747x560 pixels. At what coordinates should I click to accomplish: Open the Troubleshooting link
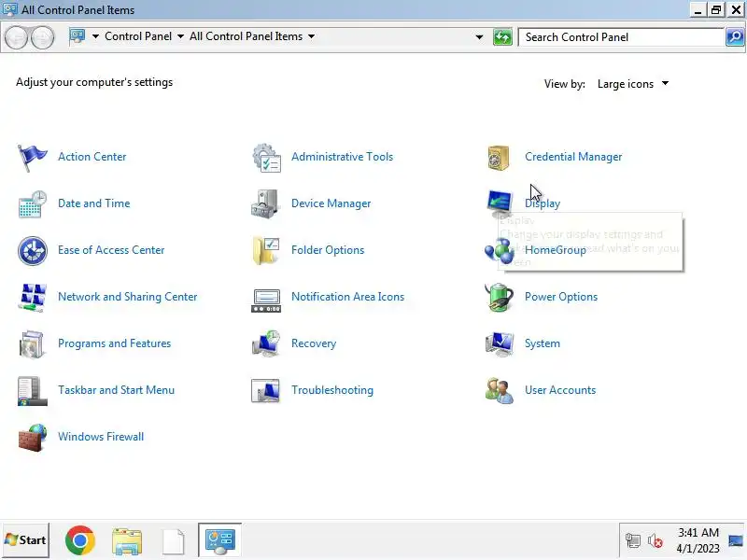(x=332, y=390)
